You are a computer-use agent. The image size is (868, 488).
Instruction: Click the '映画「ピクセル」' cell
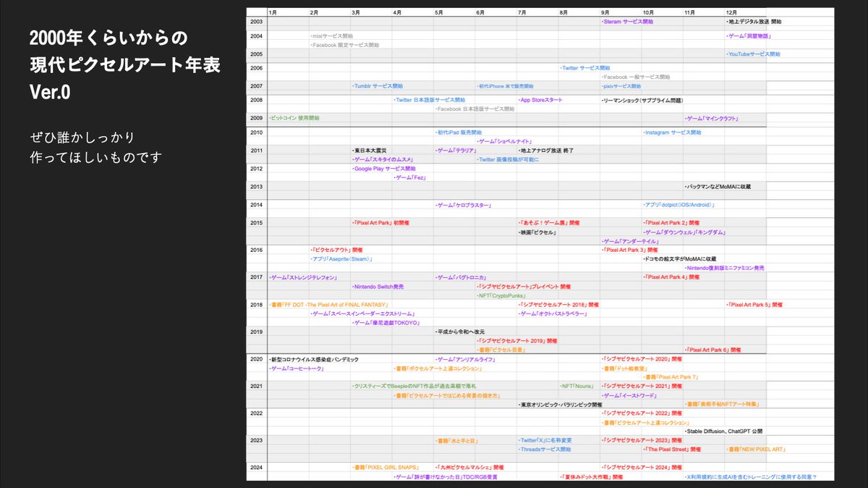(537, 232)
